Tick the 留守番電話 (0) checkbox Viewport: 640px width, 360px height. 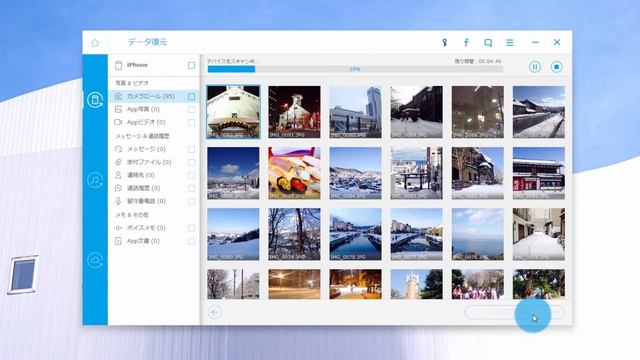click(191, 202)
